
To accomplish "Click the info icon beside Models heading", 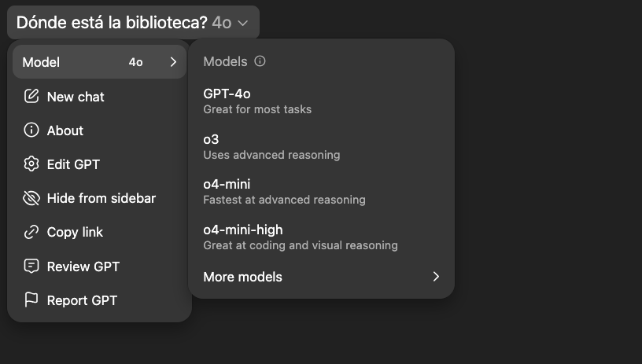I will (x=260, y=61).
